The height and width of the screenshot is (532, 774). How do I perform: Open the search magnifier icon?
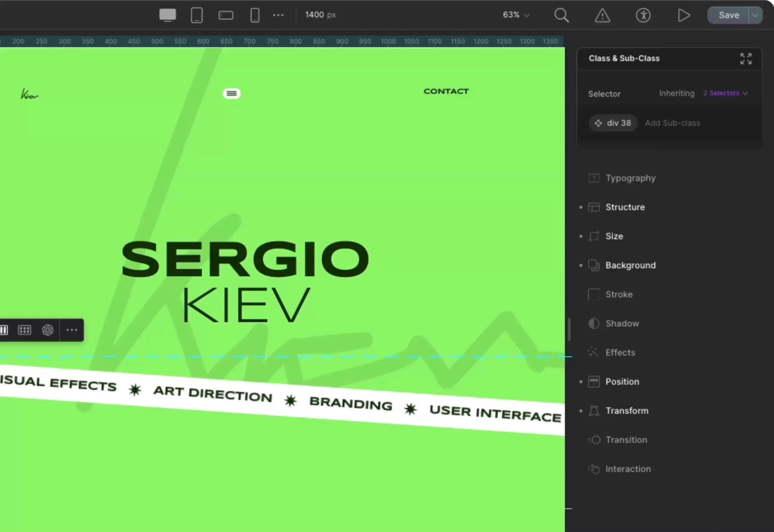[561, 15]
